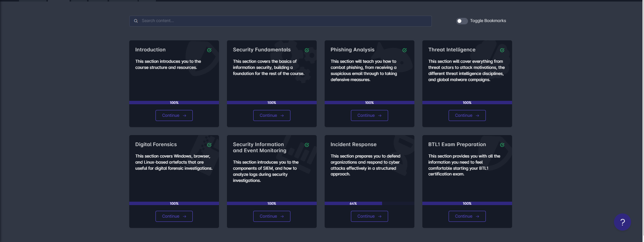The image size is (644, 242).
Task: Click Introduction completed checkmark icon
Action: click(209, 50)
